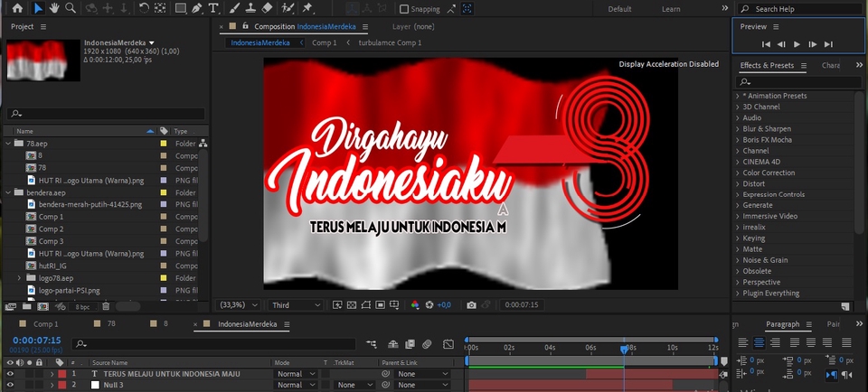Enable the Snapping checkbox
Image resolution: width=868 pixels, height=392 pixels.
tap(404, 9)
